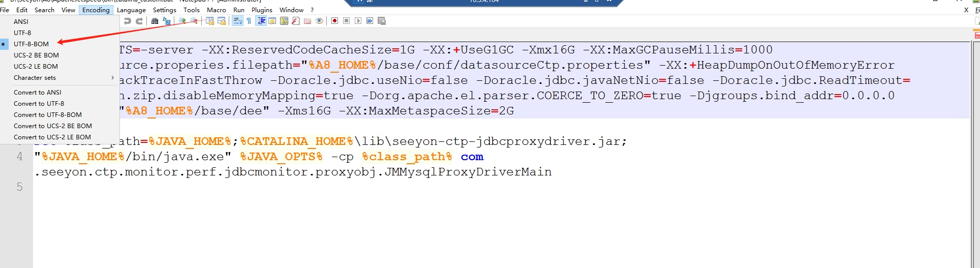Image resolution: width=980 pixels, height=268 pixels.
Task: Click the Zoom In magnifier icon
Action: pos(182,21)
